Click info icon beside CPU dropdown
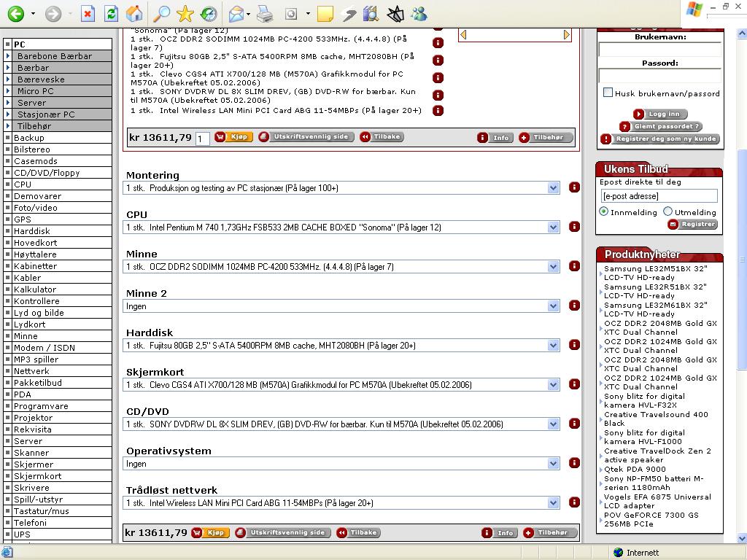Image resolution: width=747 pixels, height=560 pixels. point(575,227)
